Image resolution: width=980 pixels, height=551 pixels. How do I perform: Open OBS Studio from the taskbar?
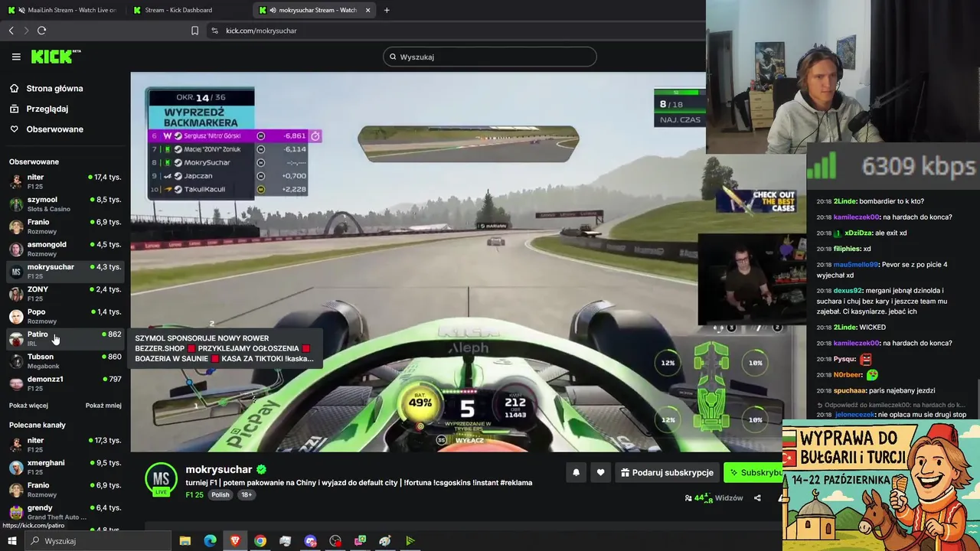(335, 541)
